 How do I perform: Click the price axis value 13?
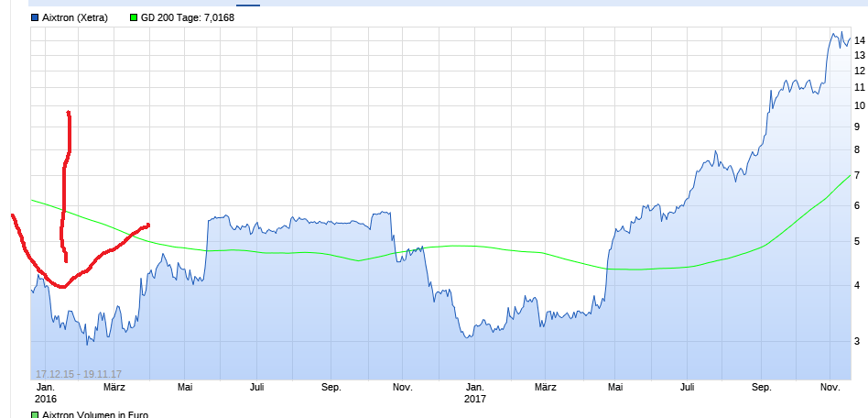[x=860, y=55]
